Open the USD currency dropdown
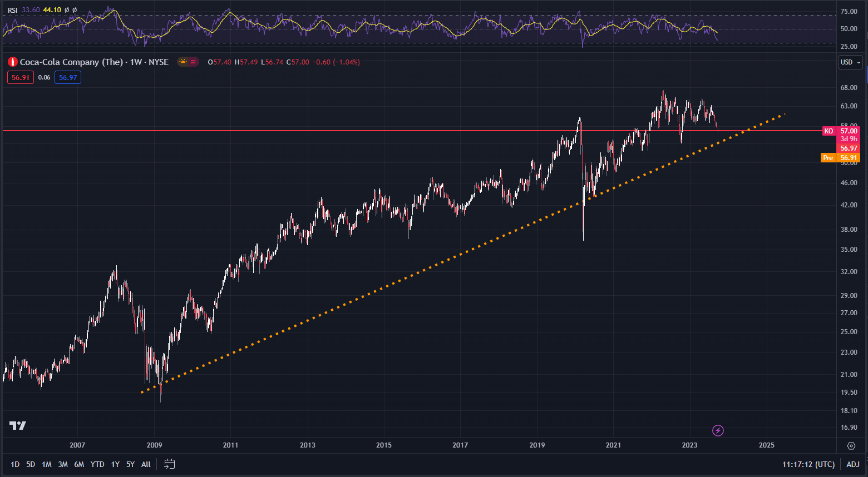The width and height of the screenshot is (868, 477). 851,62
